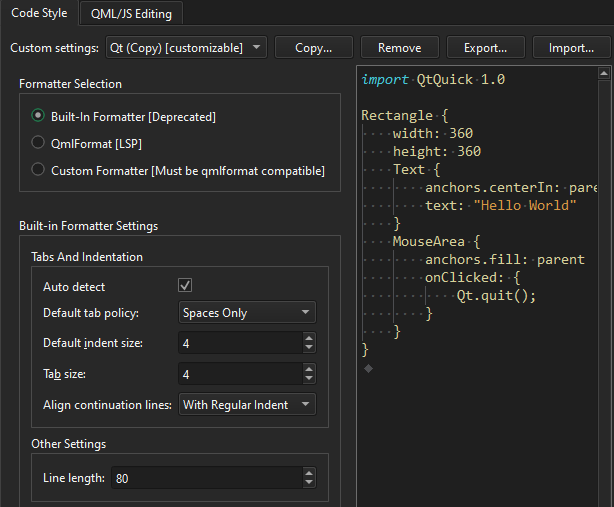Image resolution: width=614 pixels, height=507 pixels.
Task: Click the Import... button
Action: pos(571,48)
